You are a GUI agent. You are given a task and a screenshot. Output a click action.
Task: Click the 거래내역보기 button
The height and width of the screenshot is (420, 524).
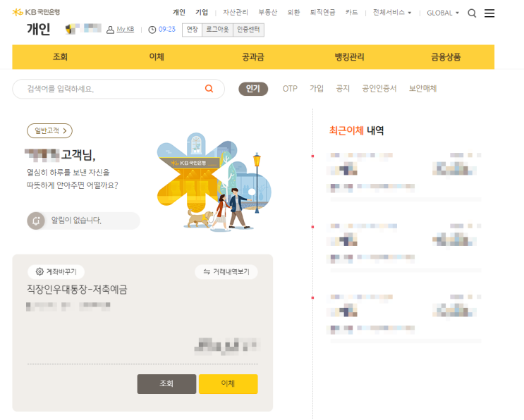(226, 272)
